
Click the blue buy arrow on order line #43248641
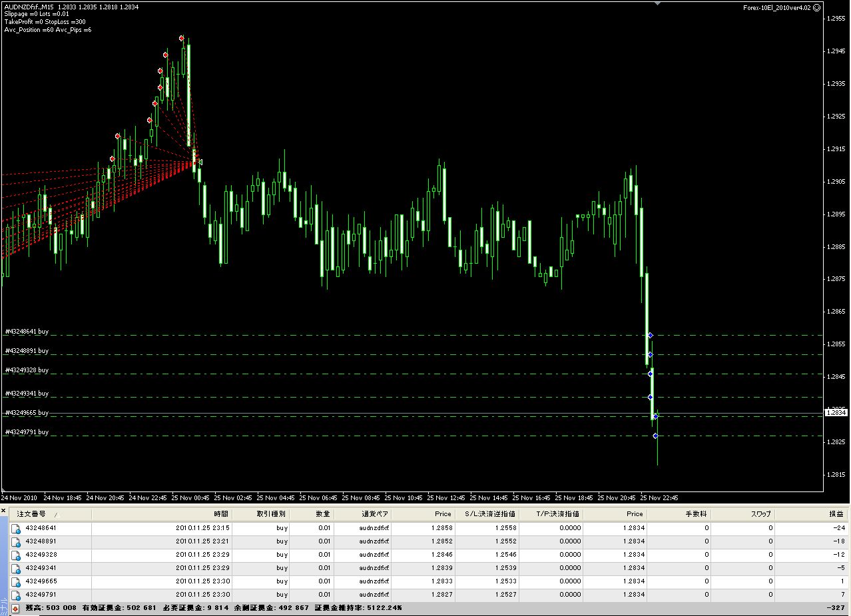pyautogui.click(x=650, y=335)
